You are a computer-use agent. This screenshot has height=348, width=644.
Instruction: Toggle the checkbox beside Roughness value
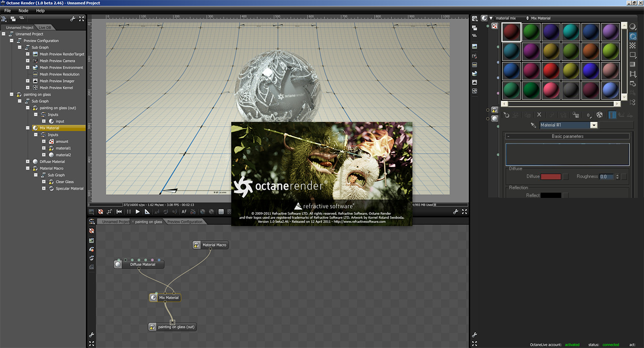coord(624,177)
